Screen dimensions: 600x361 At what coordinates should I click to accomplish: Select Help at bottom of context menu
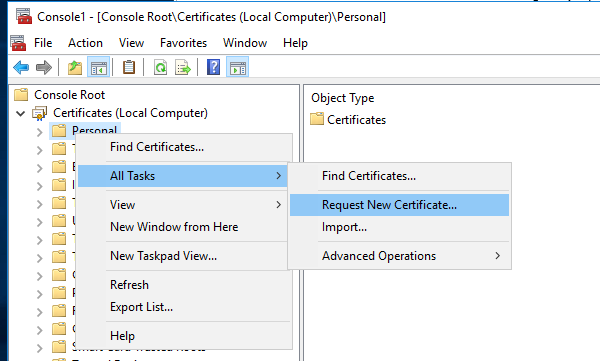point(184,336)
